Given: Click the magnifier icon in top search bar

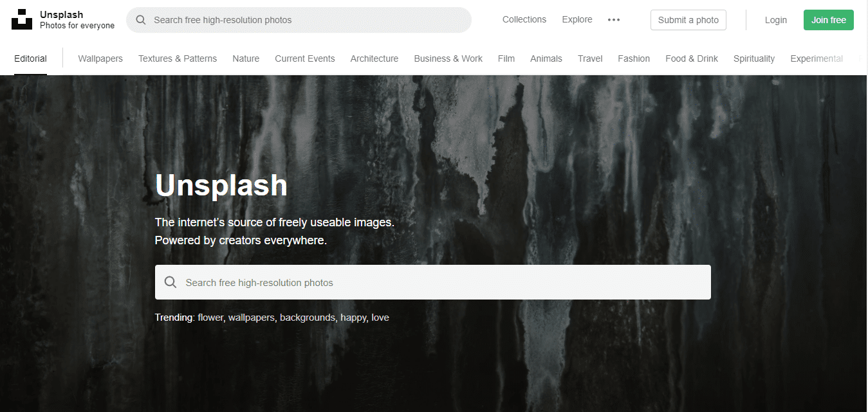Looking at the screenshot, I should (141, 20).
